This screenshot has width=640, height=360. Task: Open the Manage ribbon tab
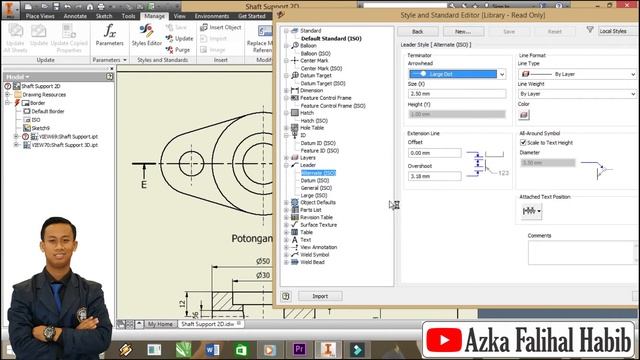154,16
